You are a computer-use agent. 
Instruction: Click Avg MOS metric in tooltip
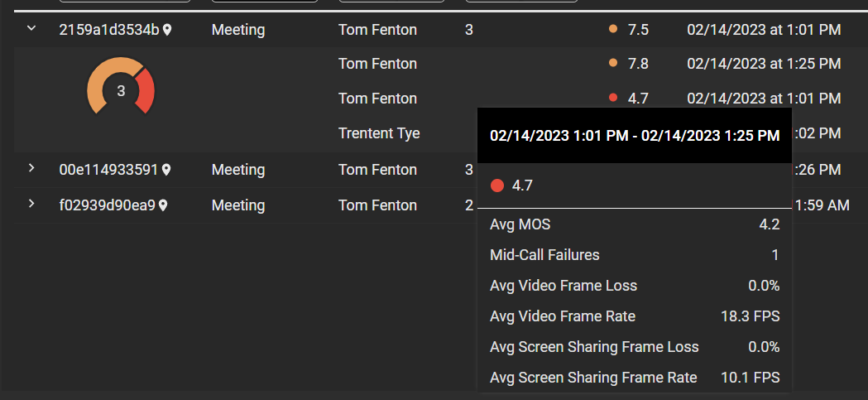(520, 224)
